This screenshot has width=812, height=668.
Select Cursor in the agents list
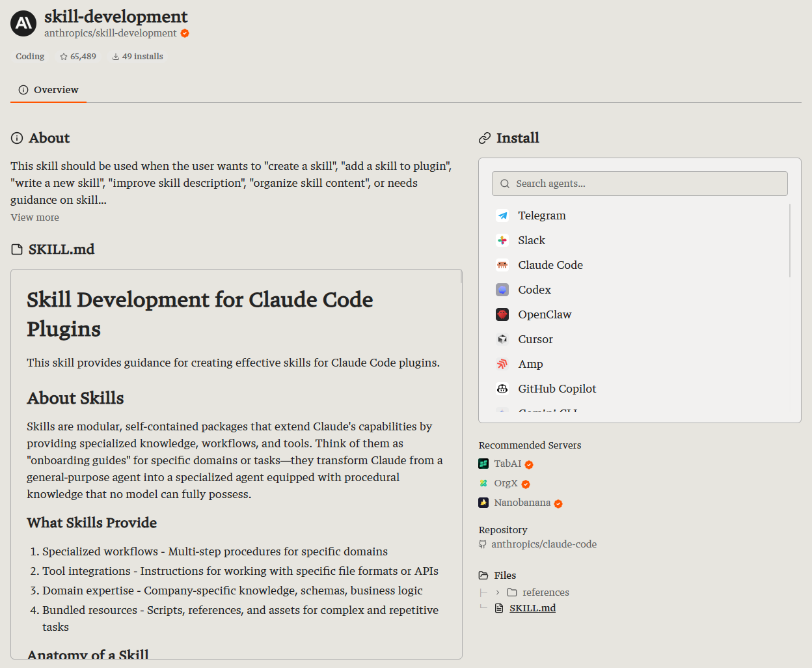(x=640, y=339)
